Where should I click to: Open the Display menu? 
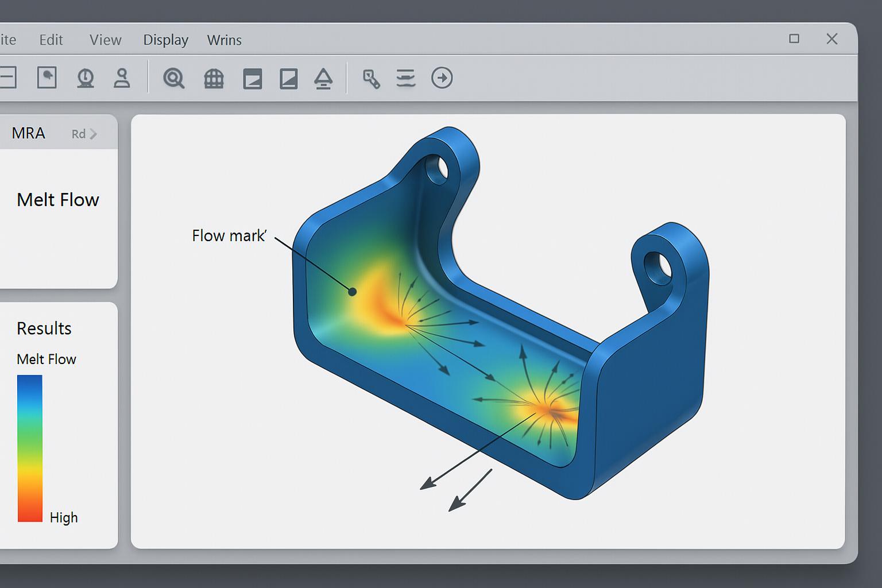point(165,40)
